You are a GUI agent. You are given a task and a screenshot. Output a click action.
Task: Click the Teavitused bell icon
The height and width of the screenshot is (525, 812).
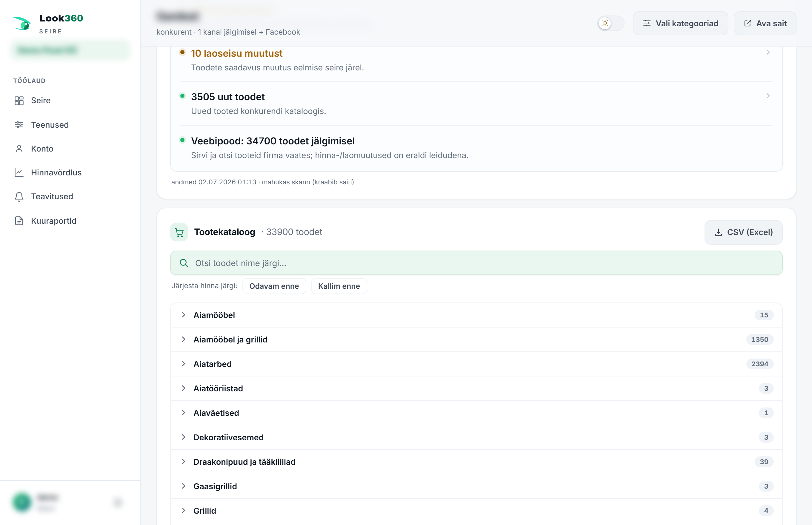click(x=19, y=197)
